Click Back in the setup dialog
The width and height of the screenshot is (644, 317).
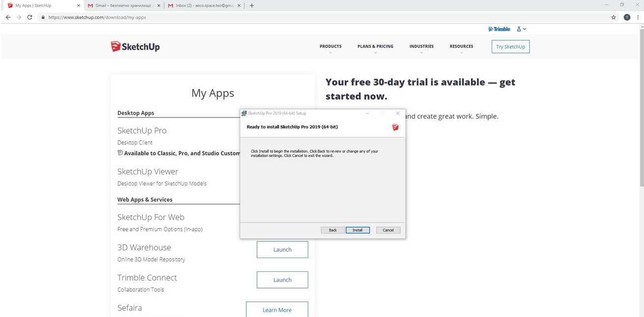[333, 230]
